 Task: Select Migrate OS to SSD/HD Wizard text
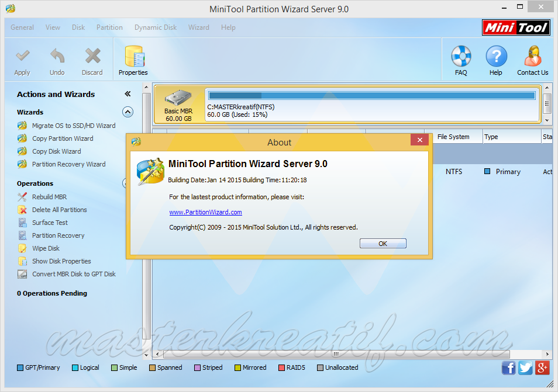74,126
